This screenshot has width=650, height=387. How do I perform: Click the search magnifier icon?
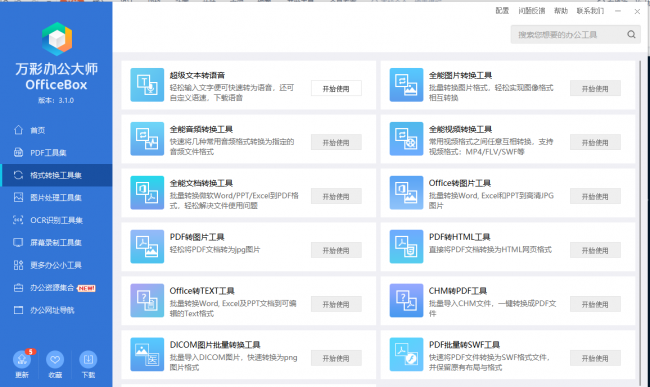point(631,34)
